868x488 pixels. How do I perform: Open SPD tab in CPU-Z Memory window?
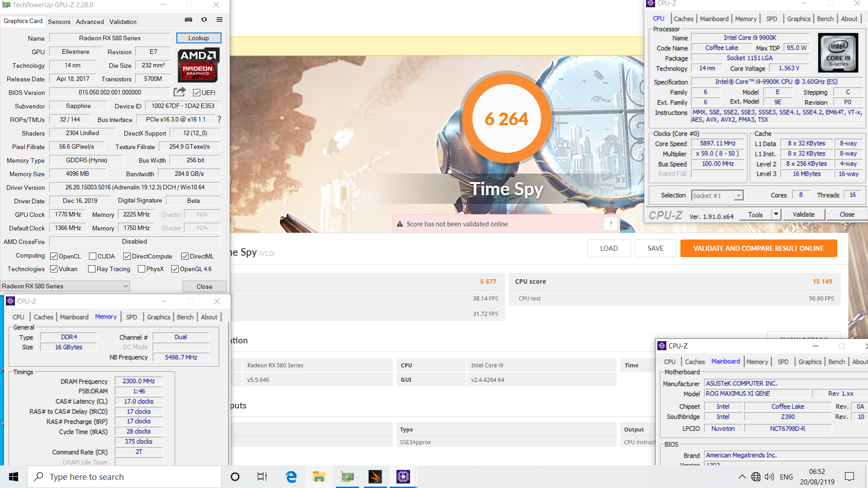click(x=132, y=317)
